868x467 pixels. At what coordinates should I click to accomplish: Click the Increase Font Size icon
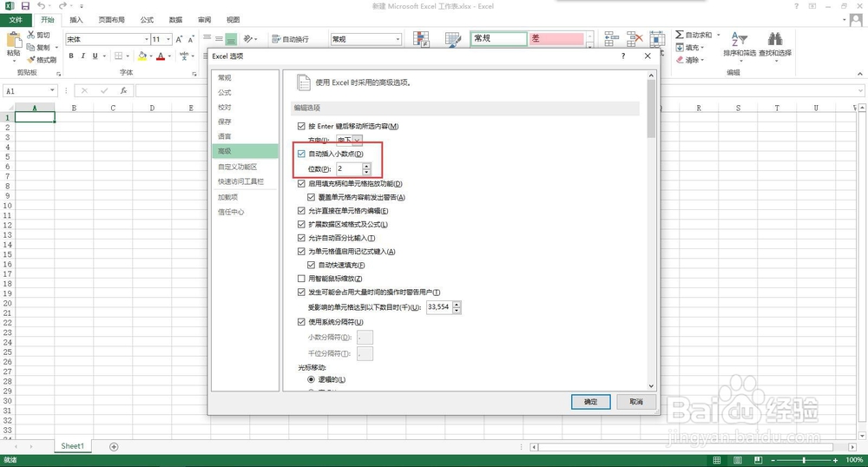179,39
